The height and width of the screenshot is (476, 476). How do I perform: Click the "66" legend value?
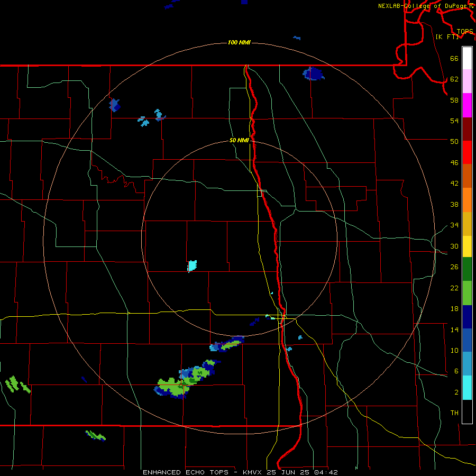[x=454, y=58]
